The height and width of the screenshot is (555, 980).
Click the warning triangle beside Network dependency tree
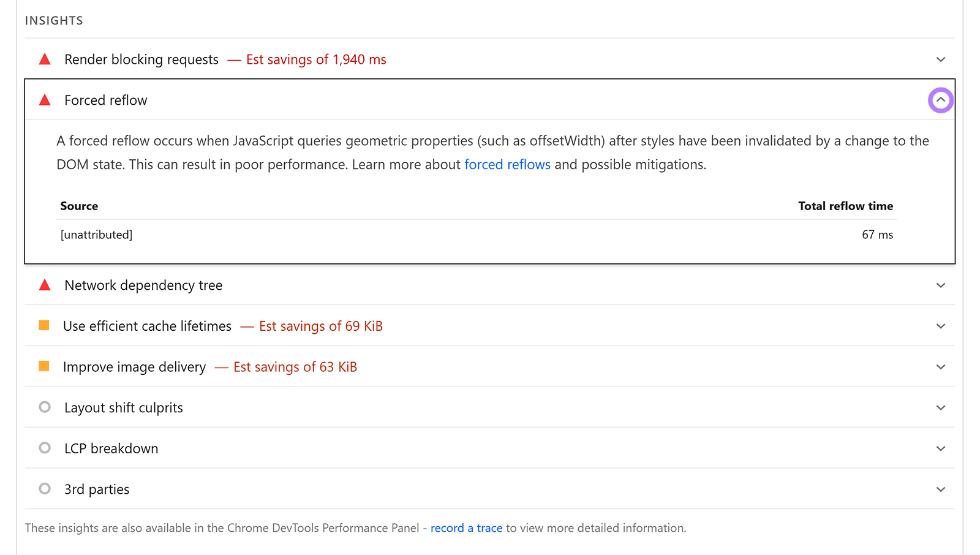tap(44, 284)
